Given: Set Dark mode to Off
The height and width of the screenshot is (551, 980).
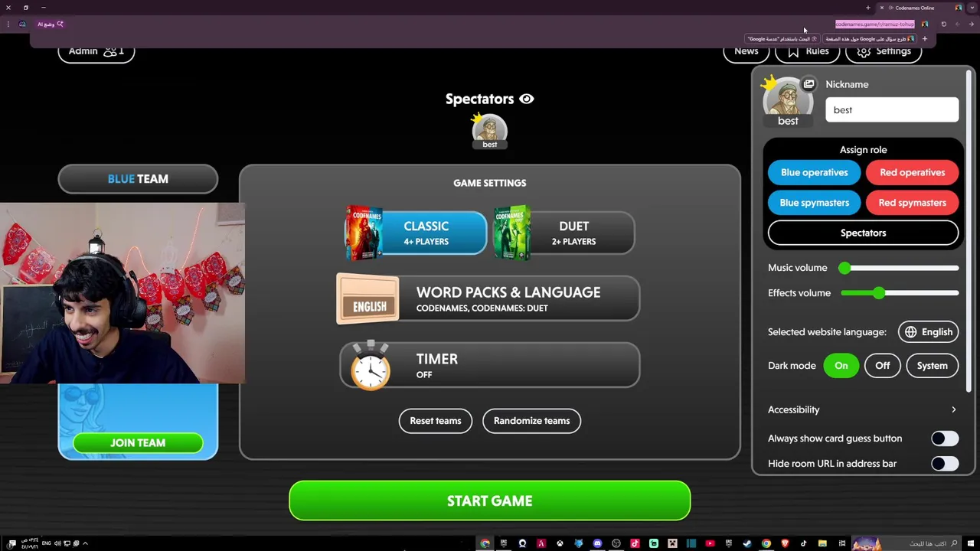Looking at the screenshot, I should [x=882, y=366].
